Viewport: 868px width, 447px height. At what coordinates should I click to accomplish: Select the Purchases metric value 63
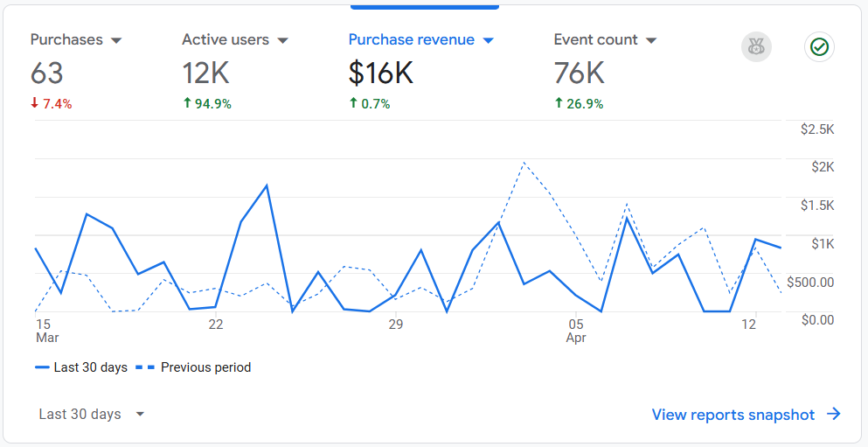(x=47, y=73)
